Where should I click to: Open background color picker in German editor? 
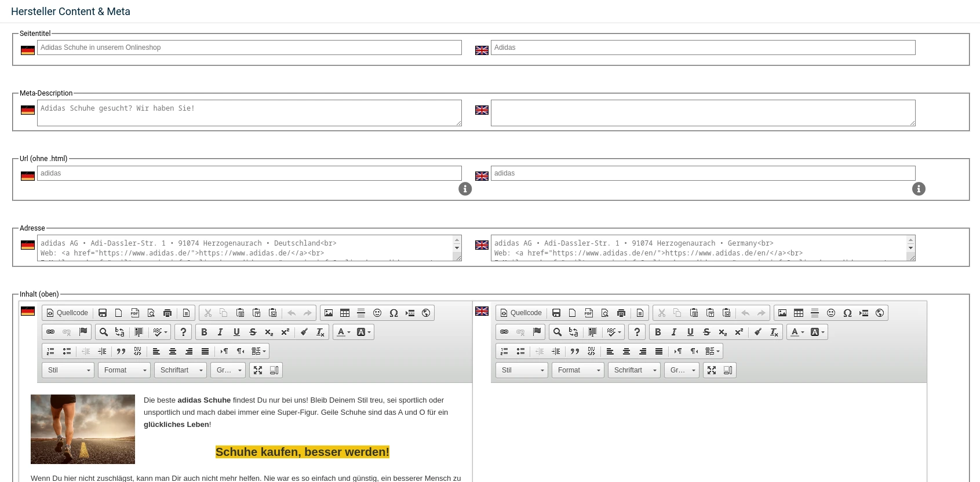363,332
